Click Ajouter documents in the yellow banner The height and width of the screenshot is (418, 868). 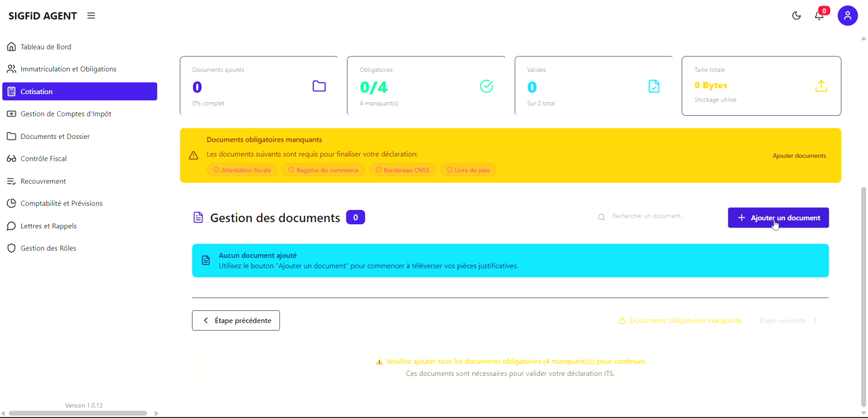(799, 155)
